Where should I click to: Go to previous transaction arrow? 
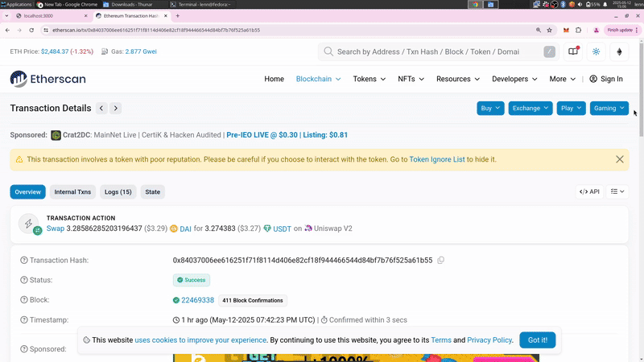click(x=101, y=109)
